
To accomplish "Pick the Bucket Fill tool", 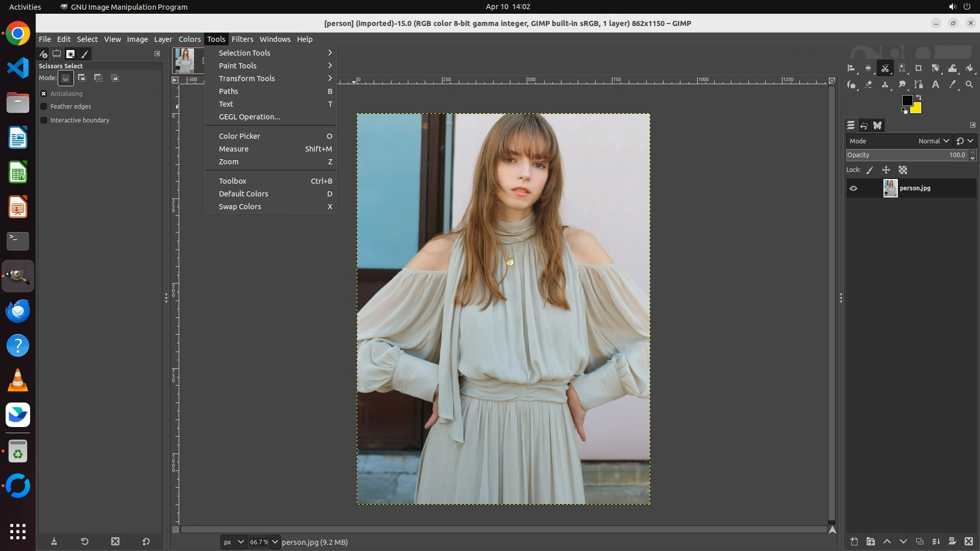I will click(969, 68).
